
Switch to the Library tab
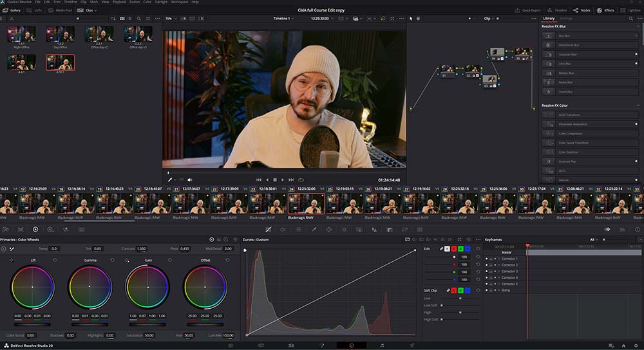pyautogui.click(x=549, y=18)
